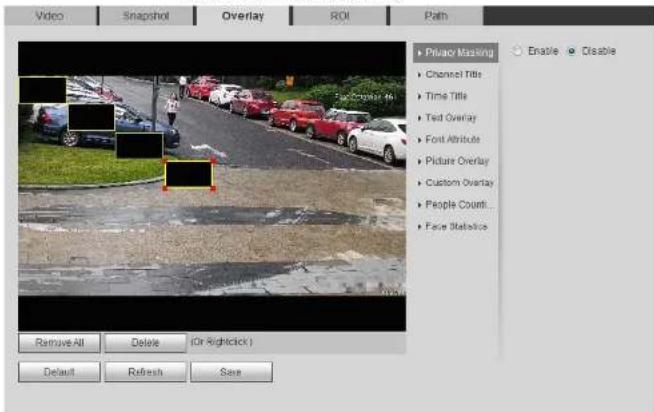Expand the Font Attribute section
The width and height of the screenshot is (654, 412).
(453, 139)
